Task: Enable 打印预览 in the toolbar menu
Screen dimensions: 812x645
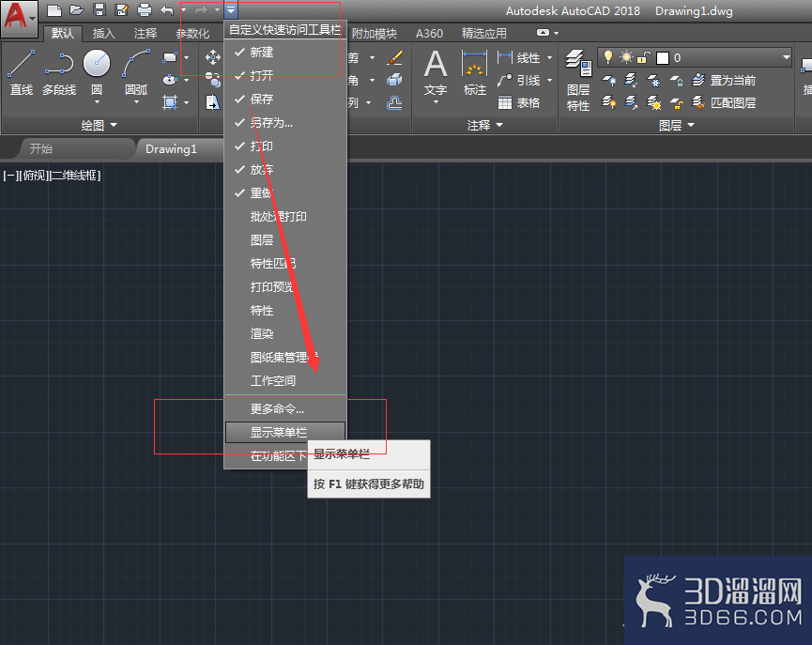Action: click(285, 287)
